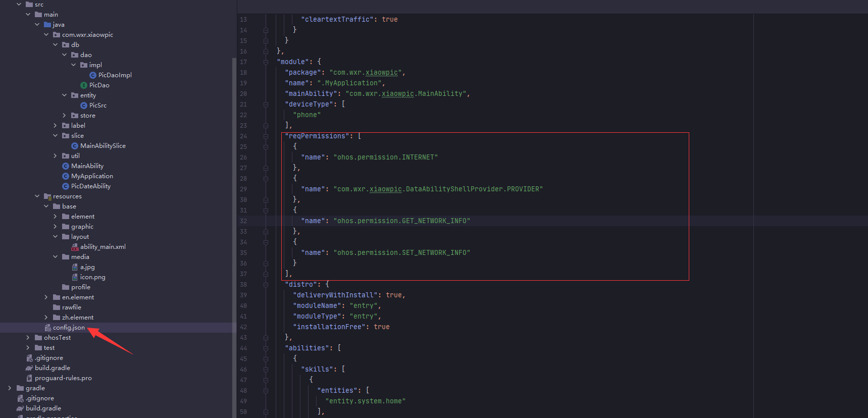Screen dimensions: 868x418
Task: Collapse the main folder
Action: click(28, 15)
